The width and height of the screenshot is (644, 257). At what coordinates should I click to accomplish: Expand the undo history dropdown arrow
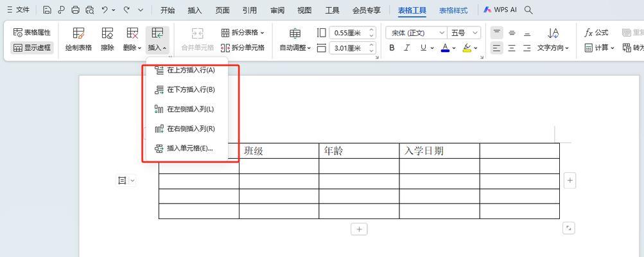(114, 10)
